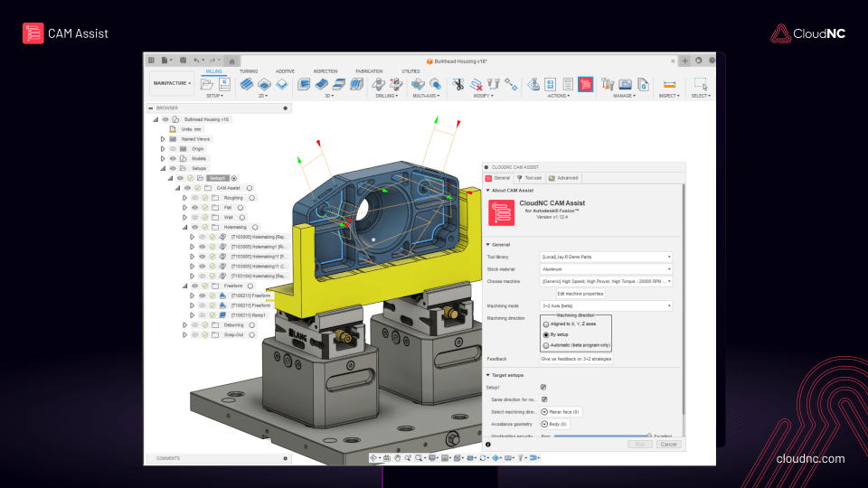This screenshot has width=868, height=488.
Task: Expand the Deburring folder in browser tree
Action: click(x=184, y=324)
